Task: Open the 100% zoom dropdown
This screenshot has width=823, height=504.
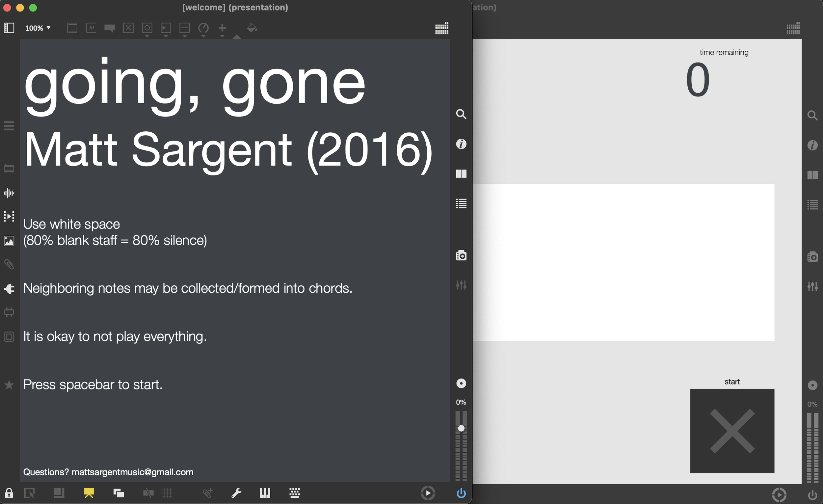Action: pos(38,28)
